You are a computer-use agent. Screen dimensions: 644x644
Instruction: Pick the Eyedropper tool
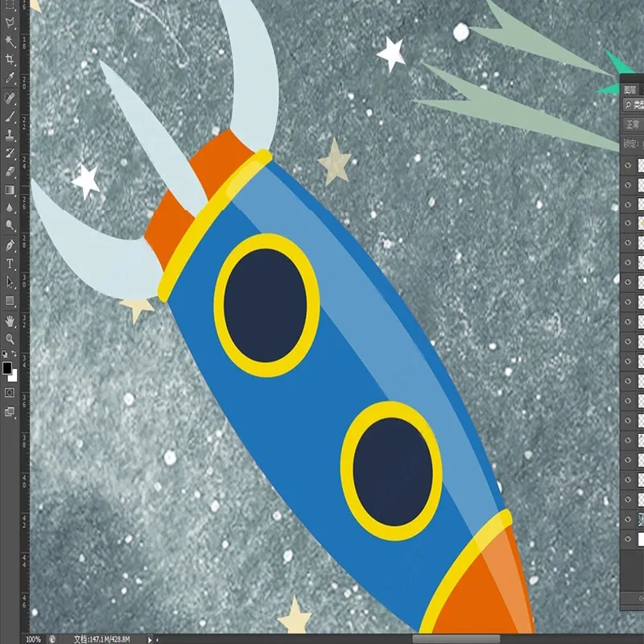[10, 78]
